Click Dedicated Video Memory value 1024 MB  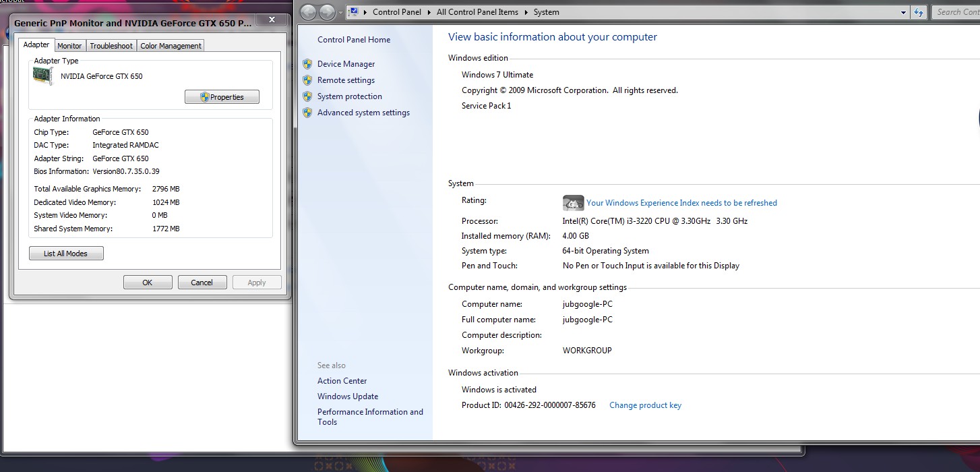click(x=166, y=202)
